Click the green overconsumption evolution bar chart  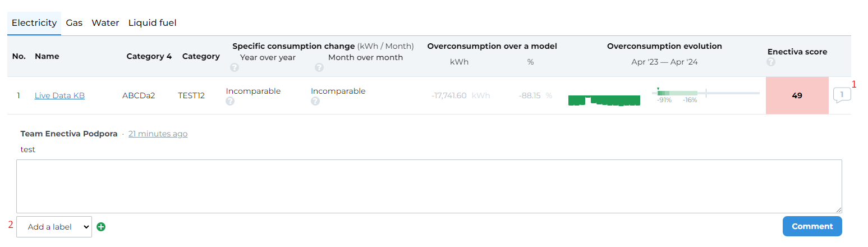click(604, 100)
